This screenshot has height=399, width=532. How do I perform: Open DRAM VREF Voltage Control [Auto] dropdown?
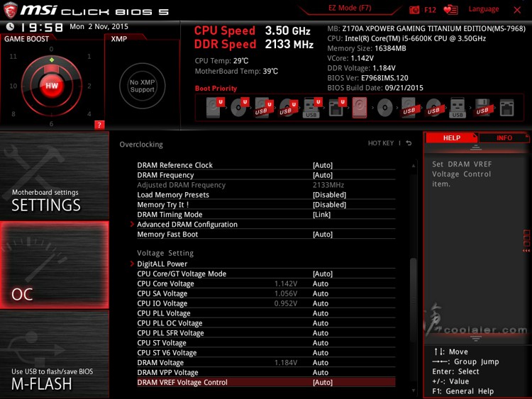pyautogui.click(x=322, y=382)
